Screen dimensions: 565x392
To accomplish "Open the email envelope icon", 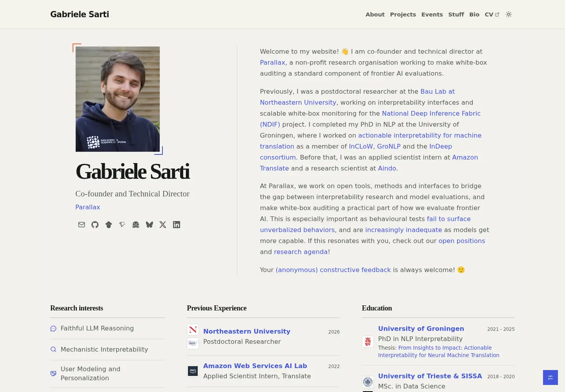I will tap(82, 225).
